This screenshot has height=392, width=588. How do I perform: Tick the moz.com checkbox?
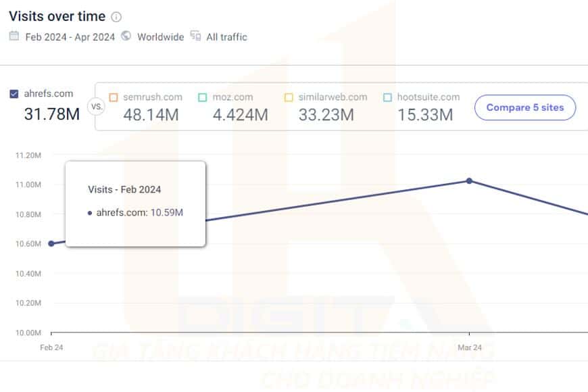[x=203, y=97]
